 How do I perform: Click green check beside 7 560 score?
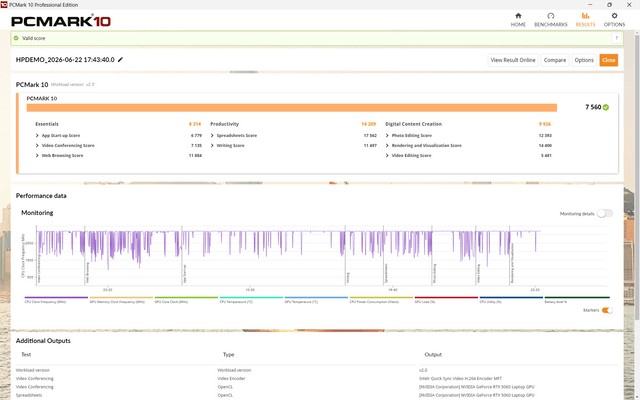606,107
